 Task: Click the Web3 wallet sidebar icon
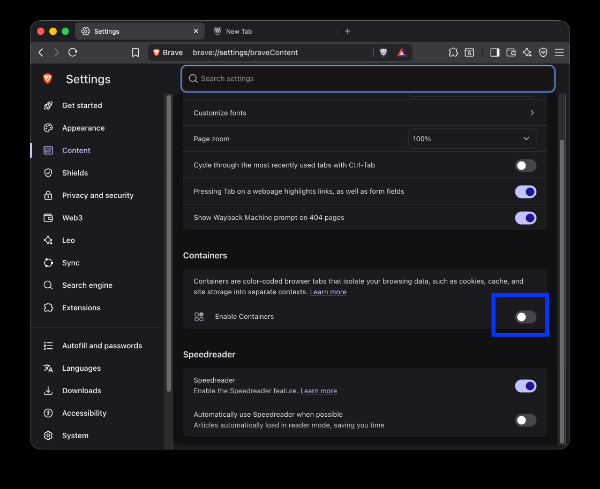coord(48,218)
